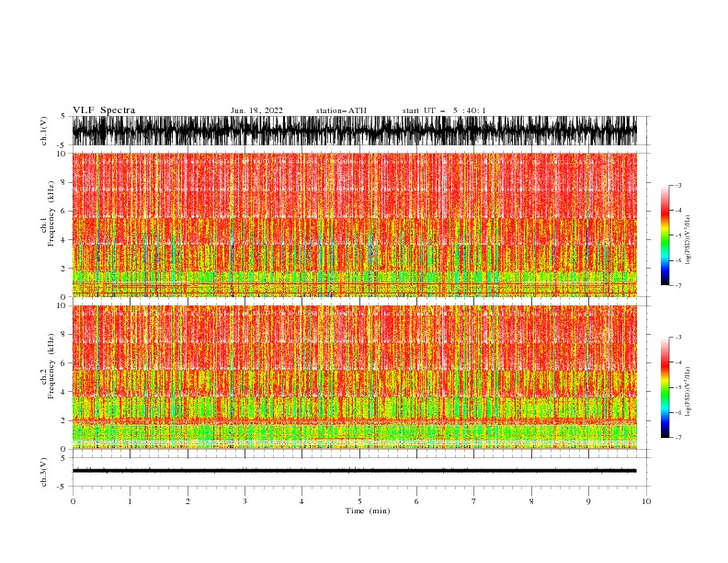Click the "ch.1(V)" waveform axis label
Viewport: 728px width, 563px height.
pos(44,131)
